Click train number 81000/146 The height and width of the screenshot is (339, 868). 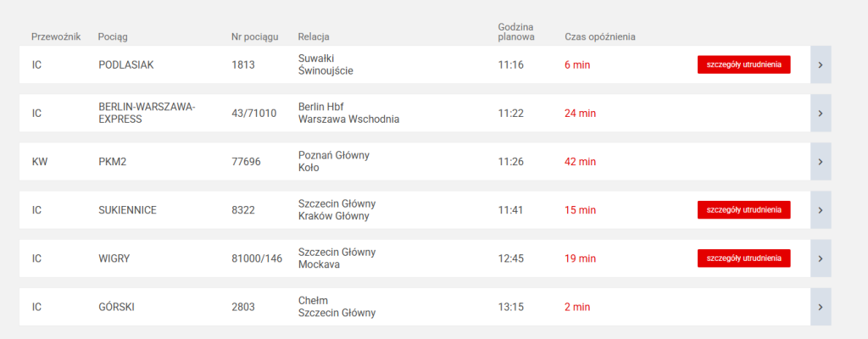pos(257,258)
